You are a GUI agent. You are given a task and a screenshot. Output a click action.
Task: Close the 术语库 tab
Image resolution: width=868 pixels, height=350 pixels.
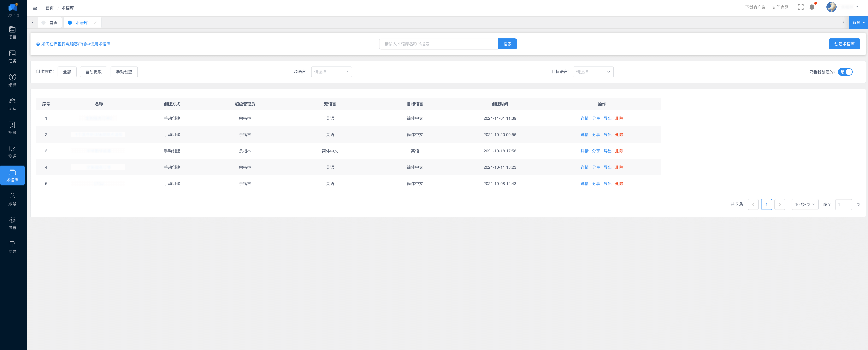point(95,23)
